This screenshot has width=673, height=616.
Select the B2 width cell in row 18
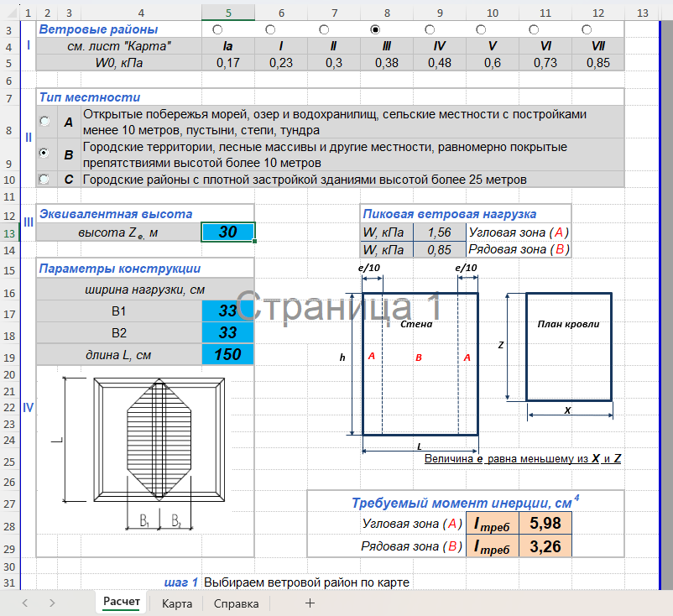pyautogui.click(x=228, y=332)
